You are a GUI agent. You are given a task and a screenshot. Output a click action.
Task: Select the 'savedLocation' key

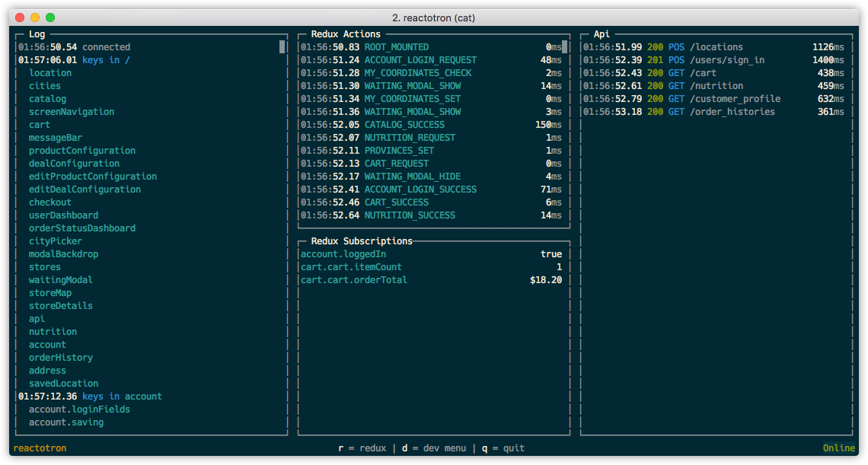tap(64, 383)
